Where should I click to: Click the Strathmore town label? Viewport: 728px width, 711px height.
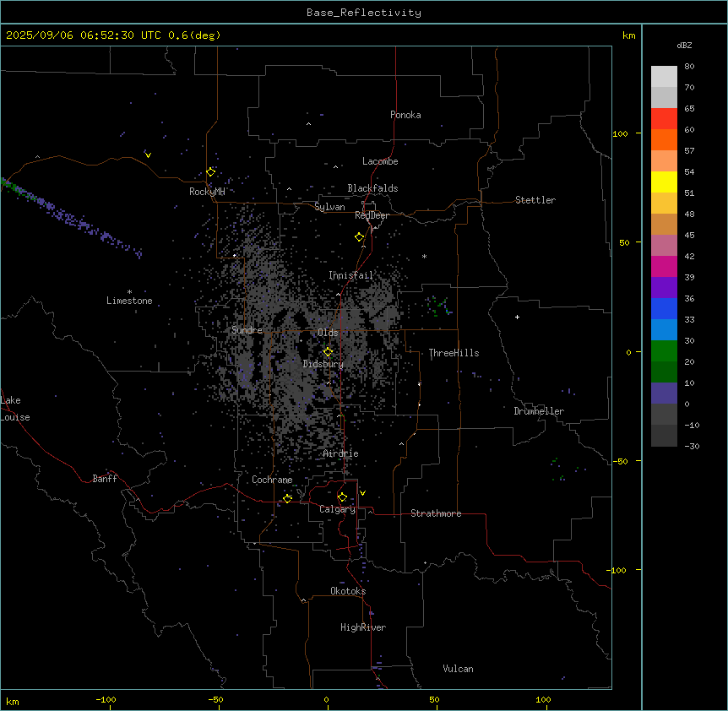coord(436,513)
